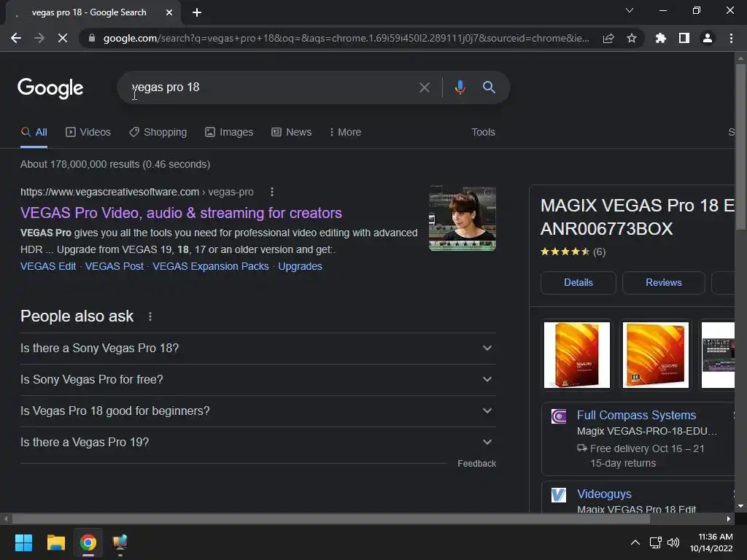This screenshot has height=560, width=747.
Task: Open volume control in system tray
Action: pyautogui.click(x=673, y=542)
